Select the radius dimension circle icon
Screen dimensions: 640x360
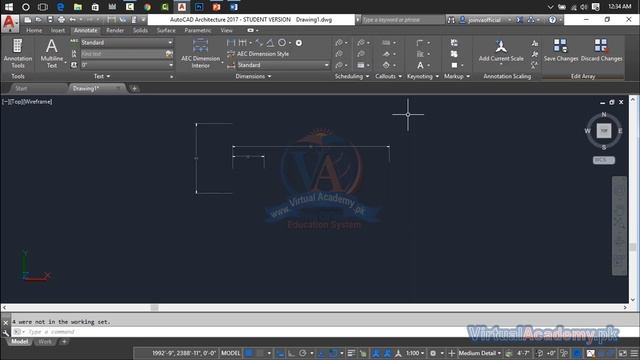pyautogui.click(x=282, y=43)
